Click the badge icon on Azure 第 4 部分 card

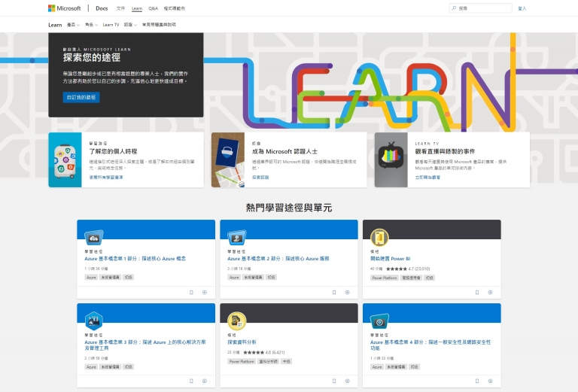coord(379,321)
